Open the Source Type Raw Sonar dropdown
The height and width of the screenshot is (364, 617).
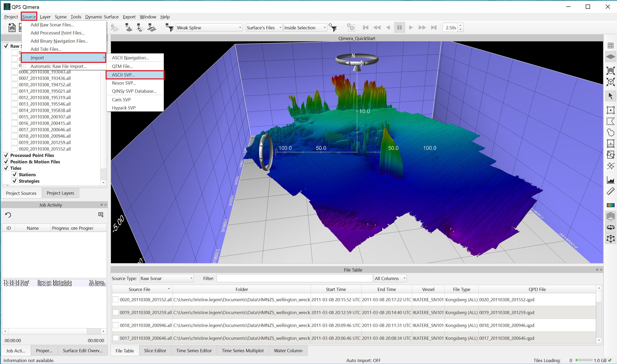click(166, 278)
